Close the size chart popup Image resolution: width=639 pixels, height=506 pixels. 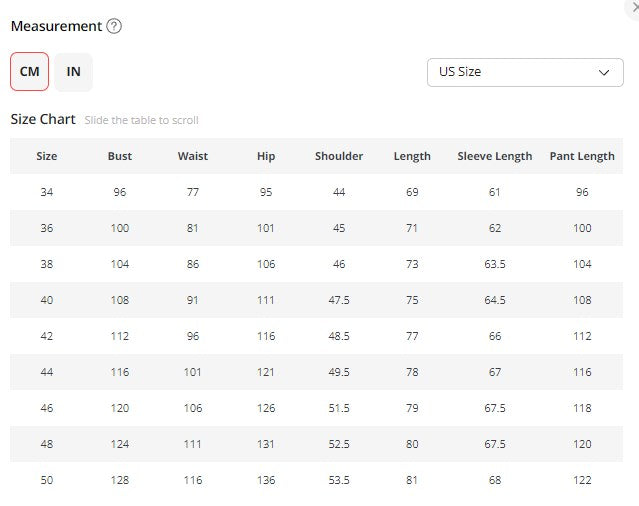tap(635, 6)
